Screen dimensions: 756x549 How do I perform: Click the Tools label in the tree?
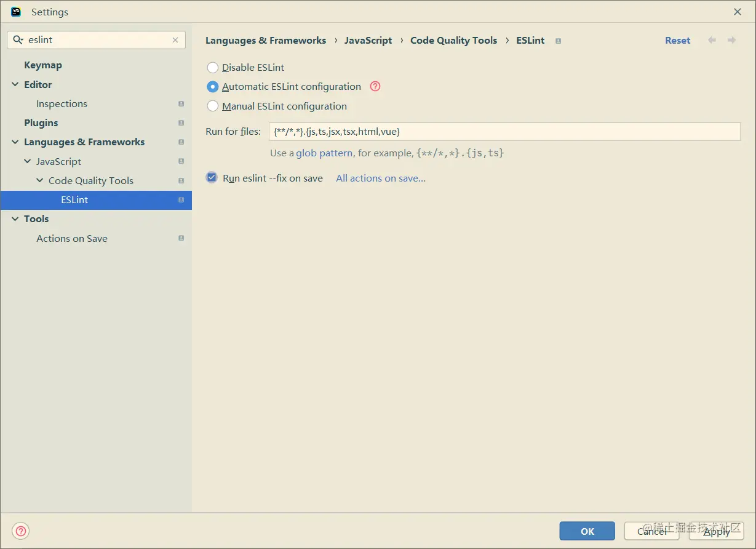coord(36,218)
